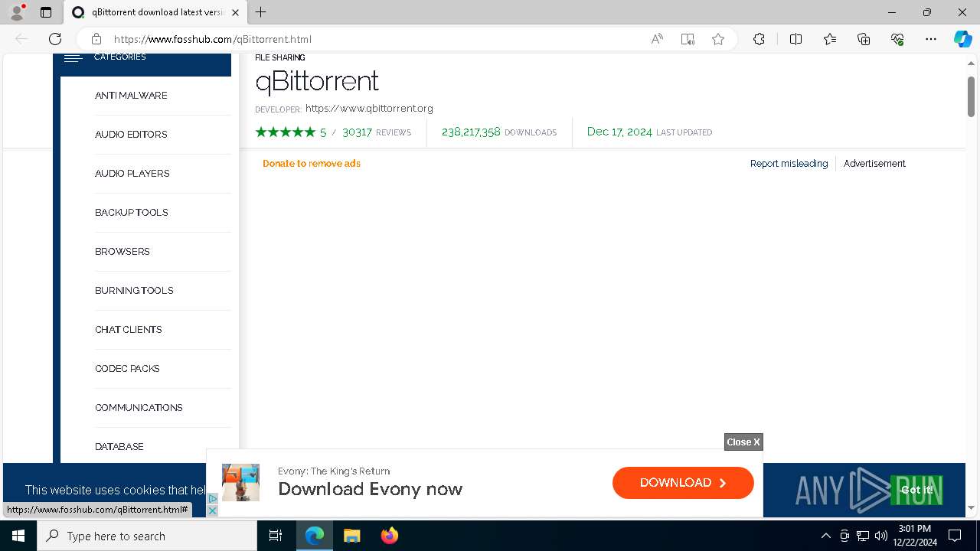This screenshot has height=551, width=980.
Task: Click the Microsoft Edge taskbar icon
Action: [315, 536]
